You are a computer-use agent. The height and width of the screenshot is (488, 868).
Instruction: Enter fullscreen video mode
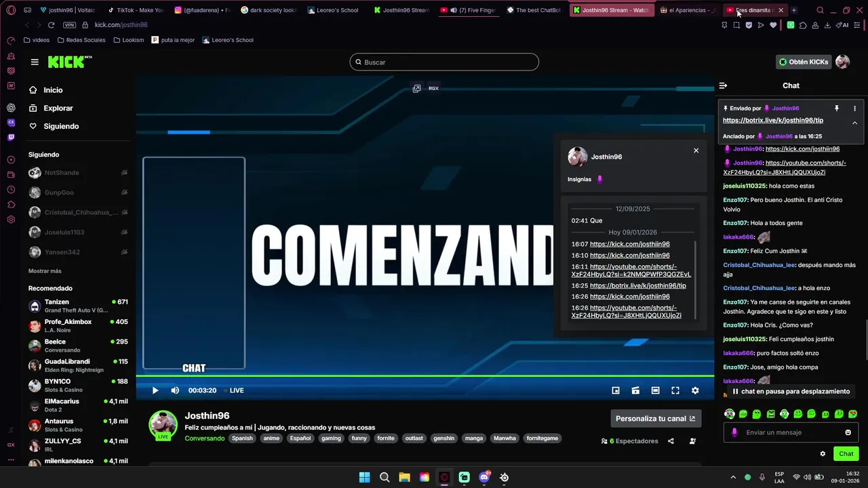tap(675, 390)
